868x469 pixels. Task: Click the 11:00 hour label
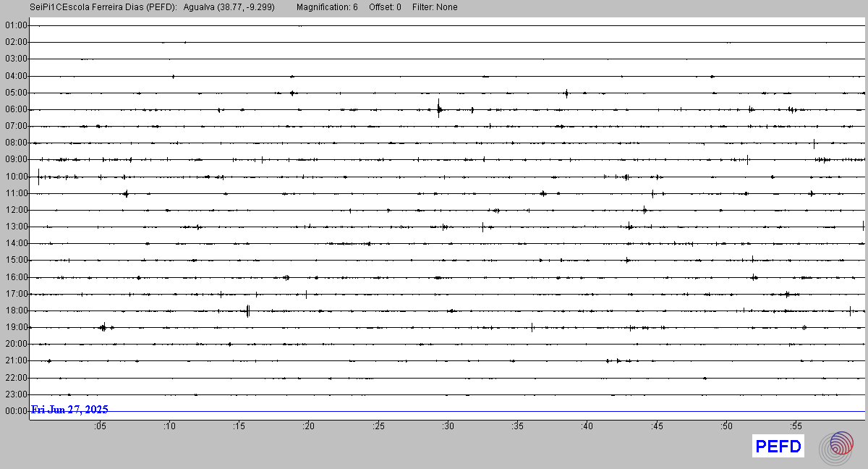16,193
